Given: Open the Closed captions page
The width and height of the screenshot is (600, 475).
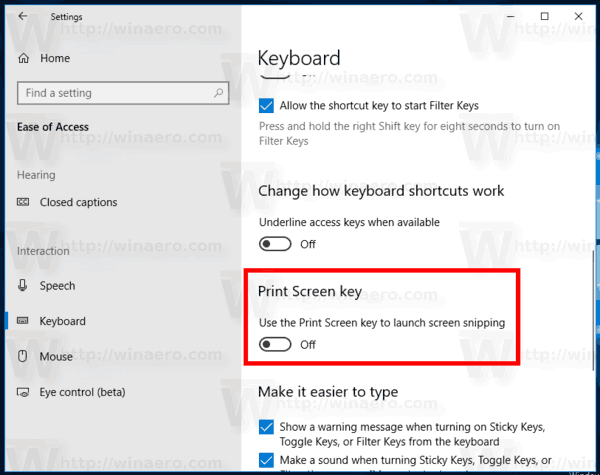Looking at the screenshot, I should tap(78, 202).
